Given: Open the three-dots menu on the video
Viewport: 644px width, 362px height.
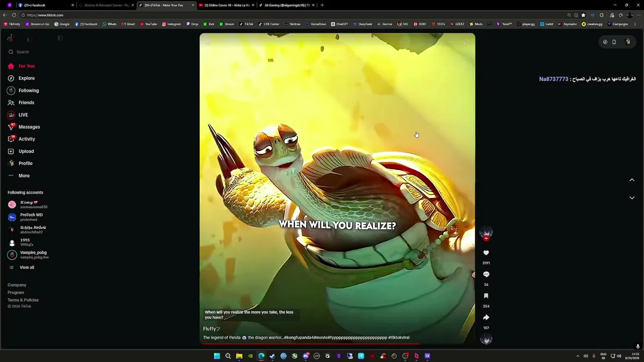Looking at the screenshot, I should 451,42.
